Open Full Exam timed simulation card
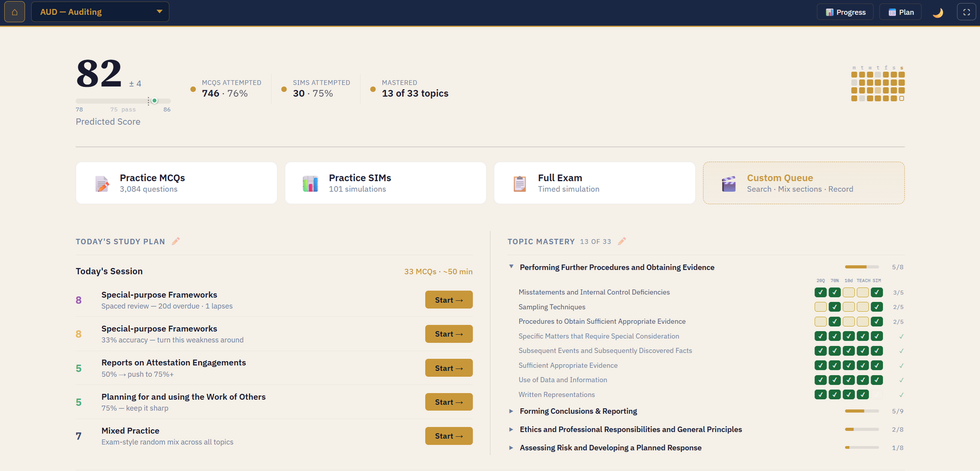980x471 pixels. tap(595, 183)
